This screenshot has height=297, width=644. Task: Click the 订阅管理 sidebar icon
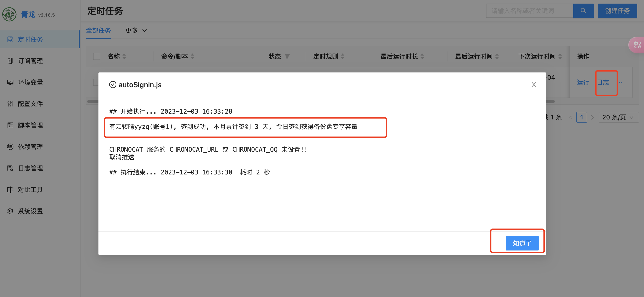click(x=10, y=61)
